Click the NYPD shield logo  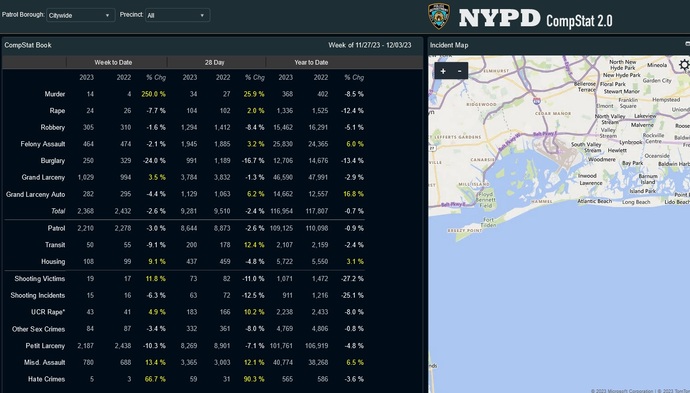[439, 16]
